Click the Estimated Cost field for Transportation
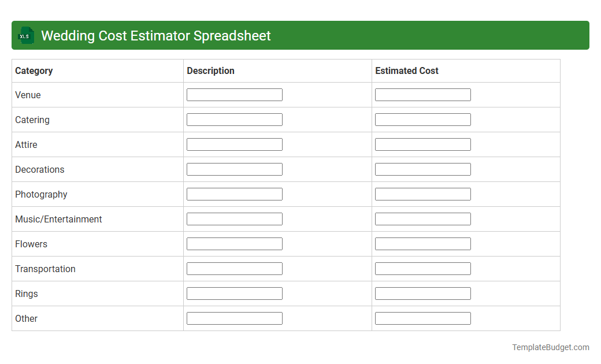The image size is (601, 364). click(422, 268)
